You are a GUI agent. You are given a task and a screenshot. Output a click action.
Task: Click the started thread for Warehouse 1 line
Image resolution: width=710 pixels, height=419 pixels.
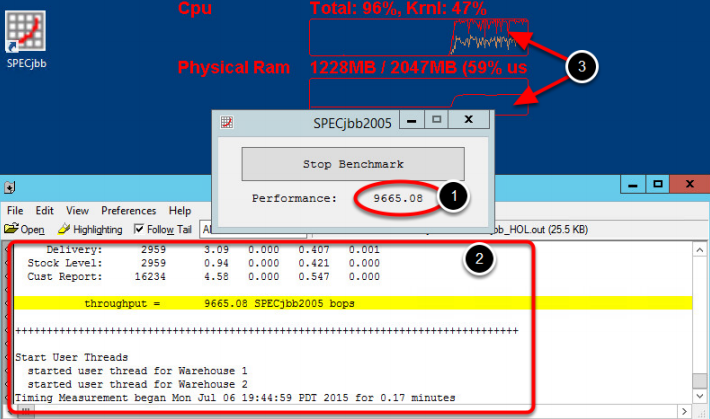(137, 371)
